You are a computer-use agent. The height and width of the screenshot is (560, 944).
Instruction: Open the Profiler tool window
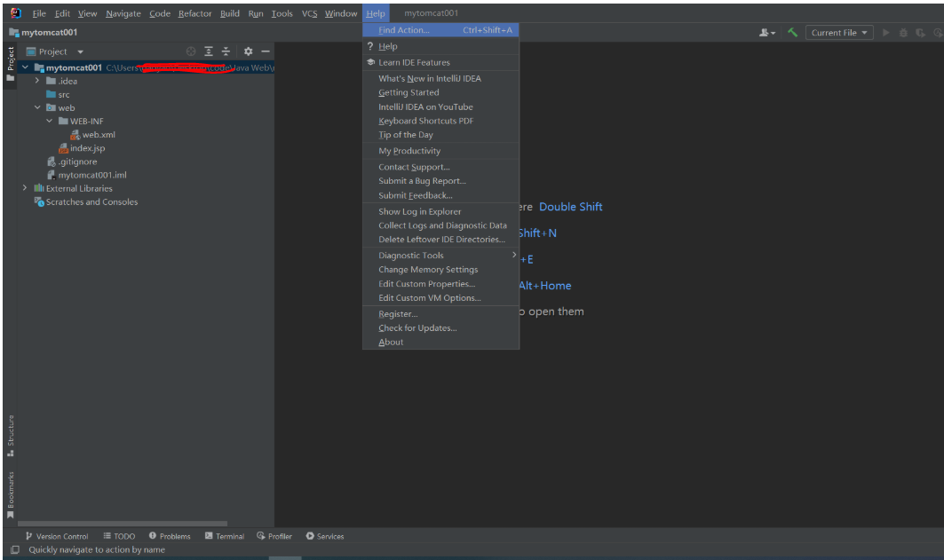click(x=274, y=536)
